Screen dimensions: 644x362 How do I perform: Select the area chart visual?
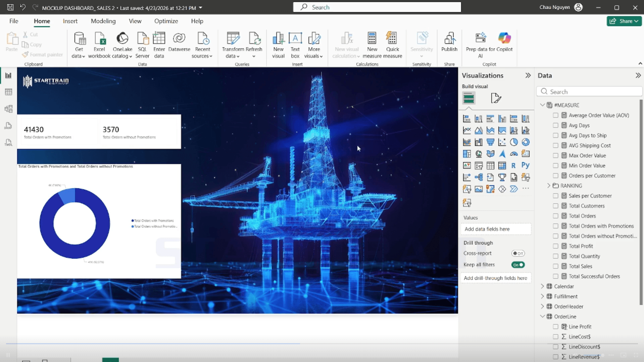coord(479,131)
